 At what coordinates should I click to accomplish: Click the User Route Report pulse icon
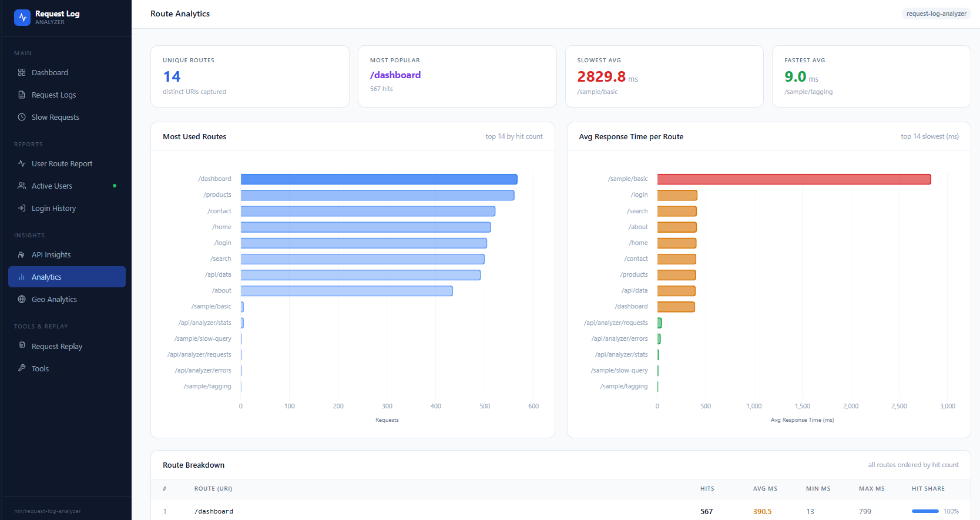pyautogui.click(x=22, y=163)
